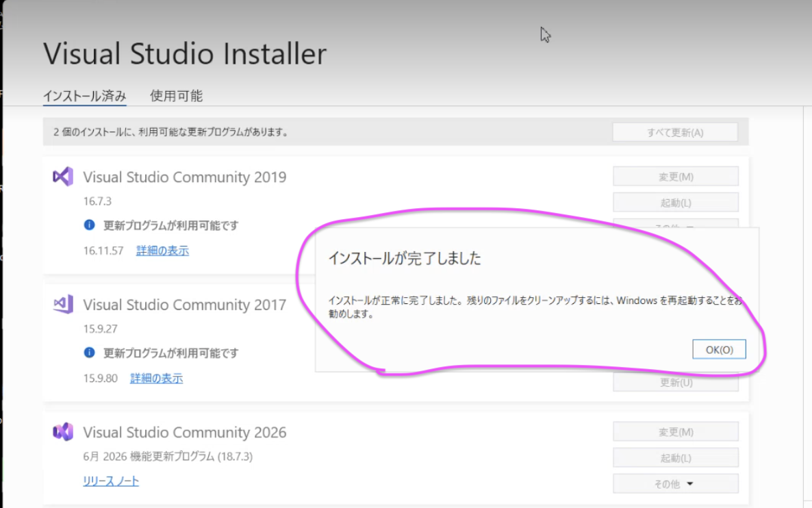Click the info icon under Visual Studio 2017
812x508 pixels.
coord(89,353)
